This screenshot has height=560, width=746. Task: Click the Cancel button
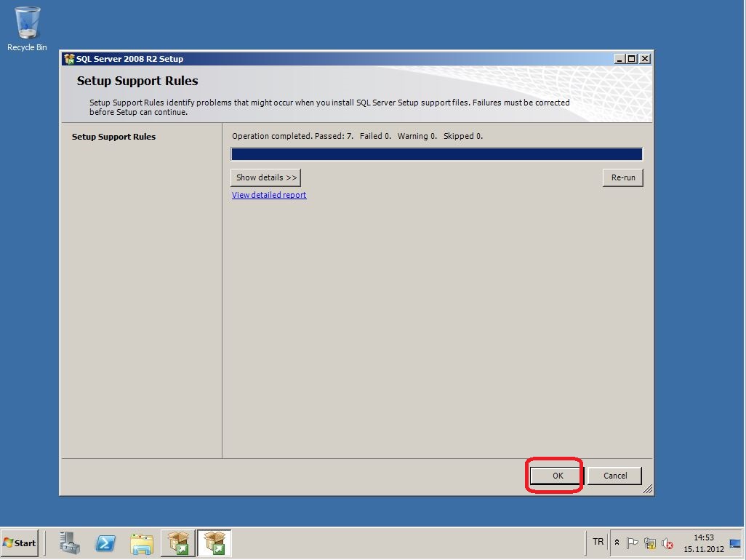(614, 476)
